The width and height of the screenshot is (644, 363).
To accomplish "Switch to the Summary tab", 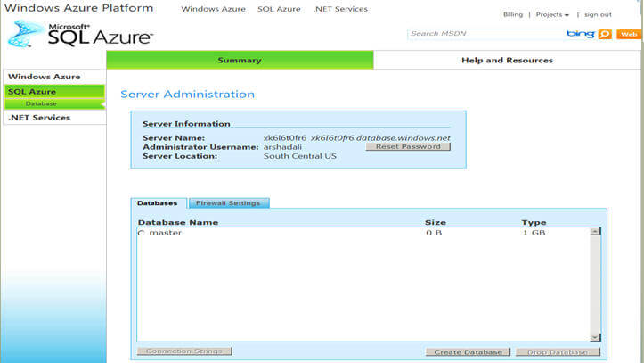I will click(240, 60).
